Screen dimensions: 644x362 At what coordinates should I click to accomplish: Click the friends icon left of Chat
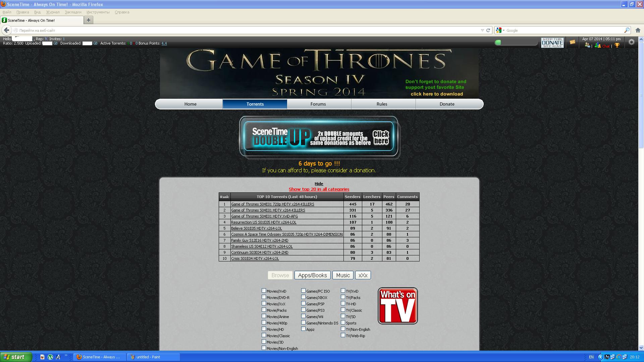(x=587, y=45)
